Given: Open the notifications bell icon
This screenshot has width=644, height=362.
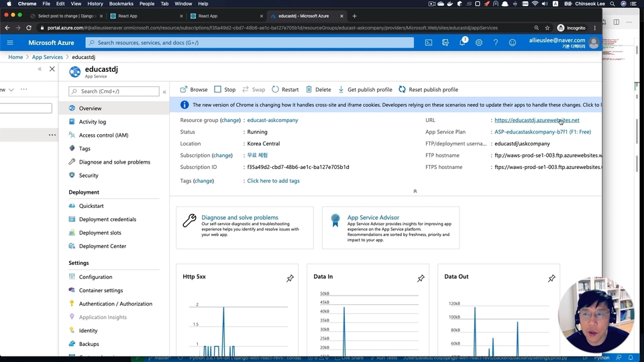Looking at the screenshot, I should point(462,43).
